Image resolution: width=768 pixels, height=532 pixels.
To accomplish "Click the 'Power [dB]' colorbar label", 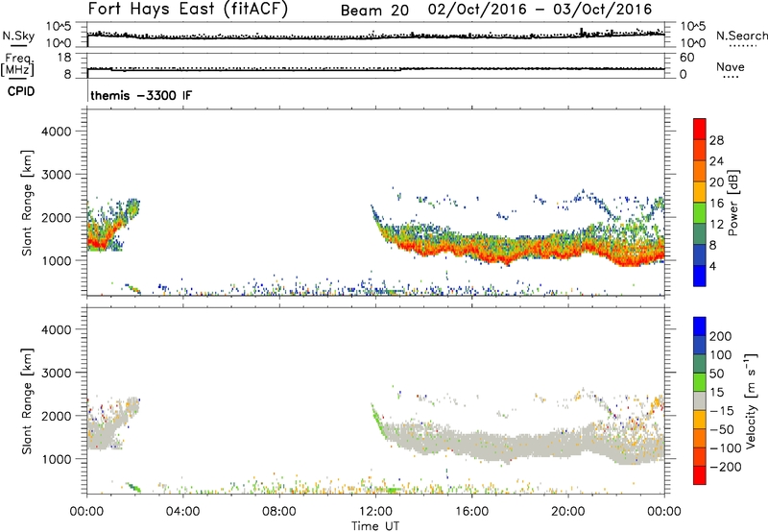I will coord(732,203).
